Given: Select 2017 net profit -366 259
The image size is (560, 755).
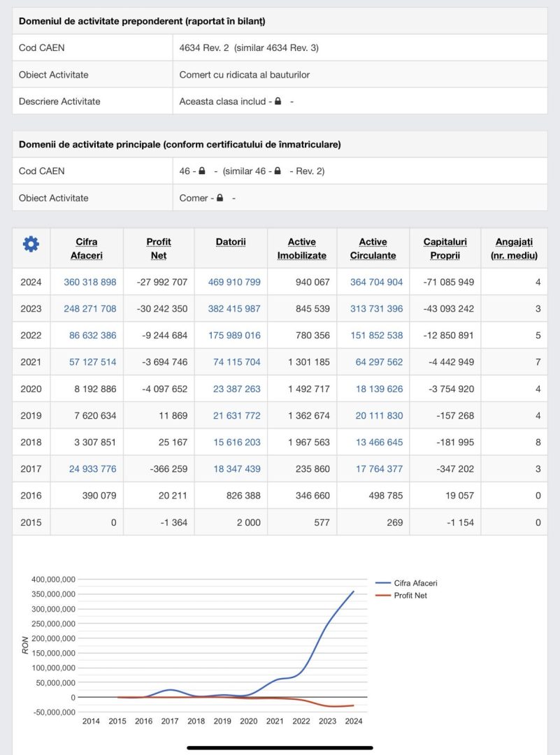Looking at the screenshot, I should [168, 469].
